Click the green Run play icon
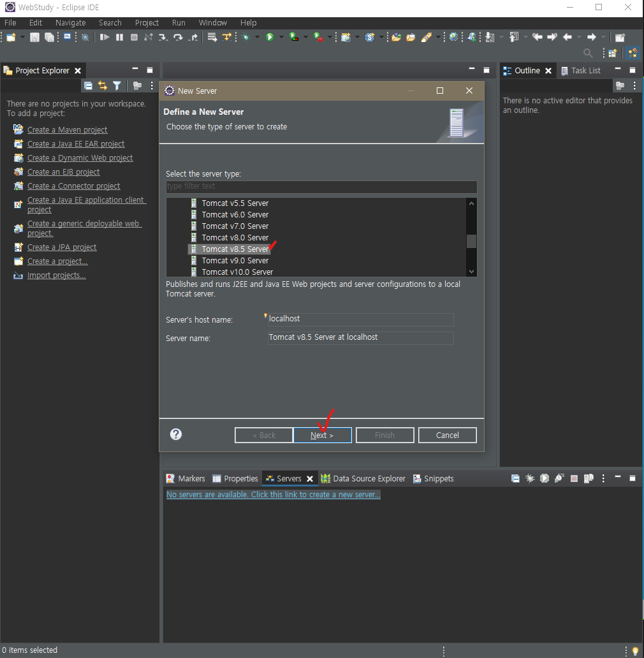Screen dimensions: 644x658 click(270, 38)
